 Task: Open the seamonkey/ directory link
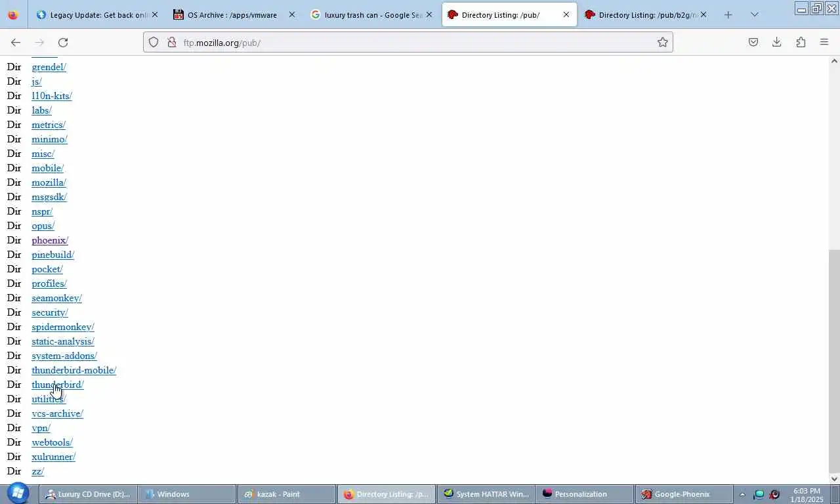pos(56,298)
